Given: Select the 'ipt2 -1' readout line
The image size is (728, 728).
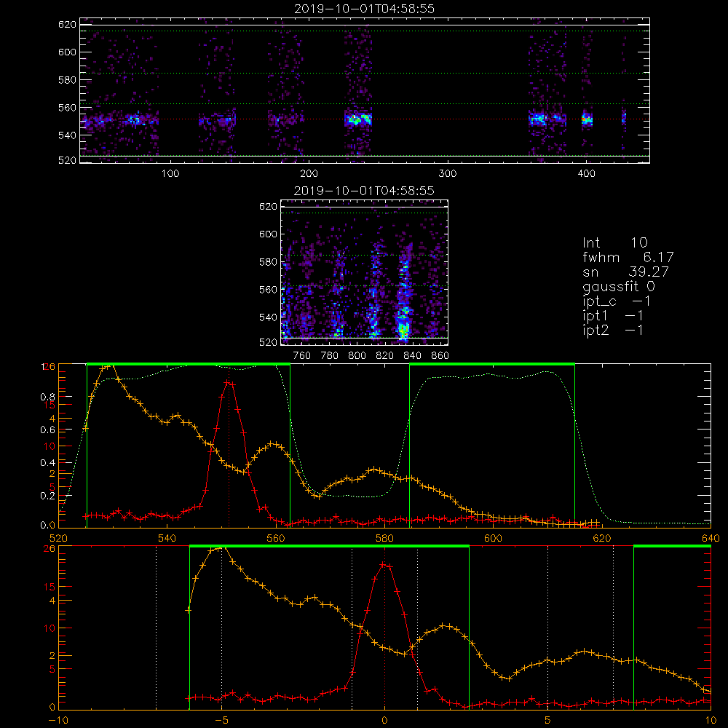Looking at the screenshot, I should click(613, 330).
